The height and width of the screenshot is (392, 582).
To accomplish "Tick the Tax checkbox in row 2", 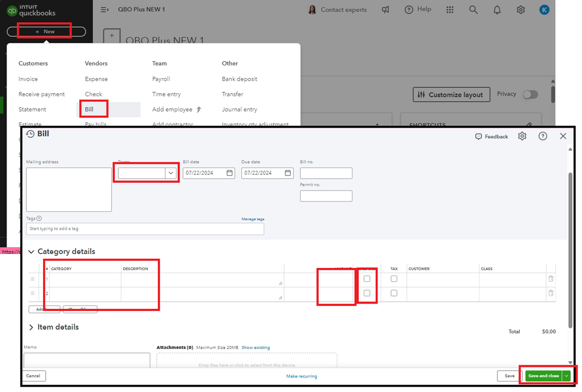I will tap(394, 293).
